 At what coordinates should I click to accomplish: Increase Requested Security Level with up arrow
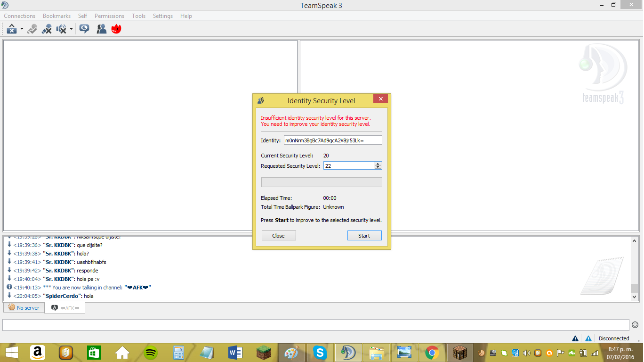point(378,164)
